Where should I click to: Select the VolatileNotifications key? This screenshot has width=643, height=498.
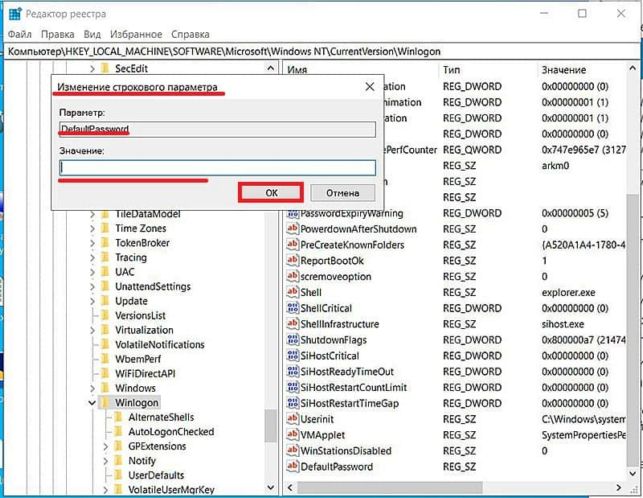point(160,345)
